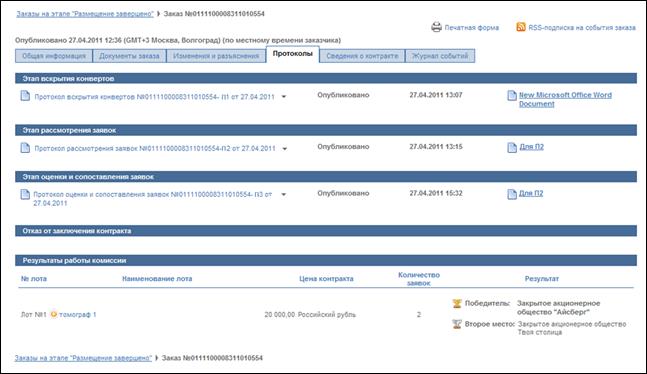Click the orange RSS feed icon
Image resolution: width=647 pixels, height=374 pixels.
521,27
